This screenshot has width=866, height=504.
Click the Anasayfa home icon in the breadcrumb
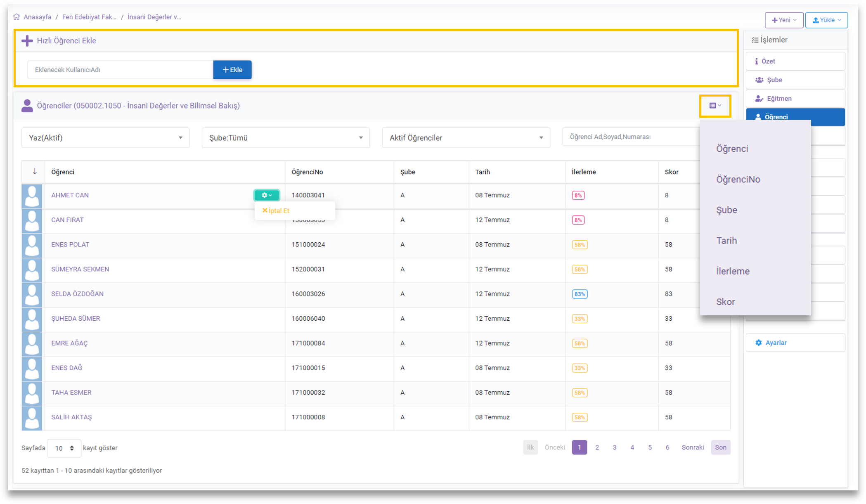(x=17, y=17)
